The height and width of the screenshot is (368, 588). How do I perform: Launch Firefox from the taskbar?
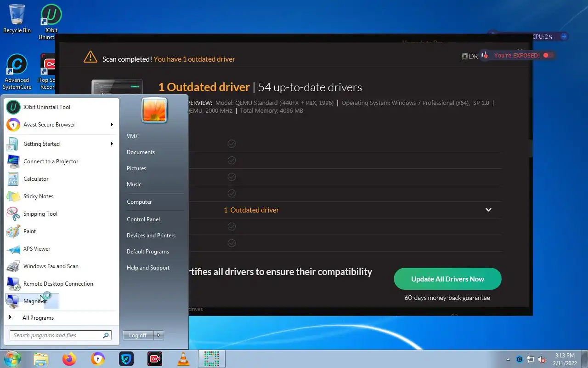coord(69,359)
